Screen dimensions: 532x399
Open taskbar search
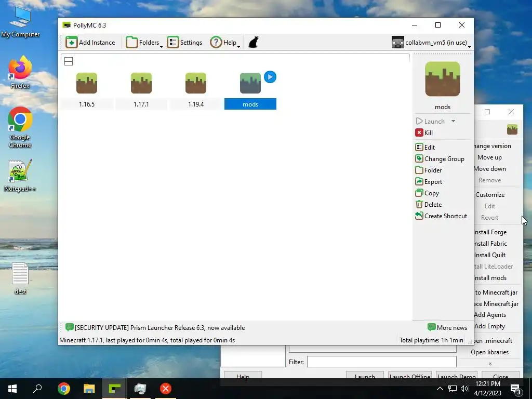(x=37, y=389)
